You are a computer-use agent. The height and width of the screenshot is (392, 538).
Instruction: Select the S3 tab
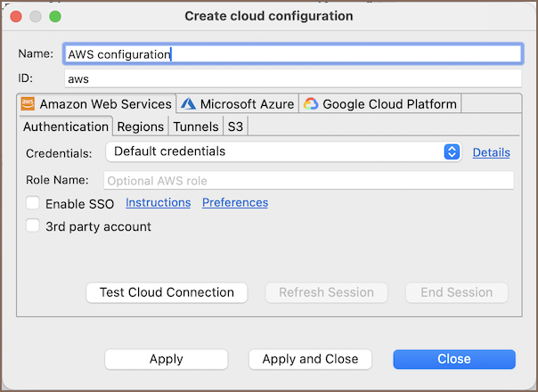point(235,127)
